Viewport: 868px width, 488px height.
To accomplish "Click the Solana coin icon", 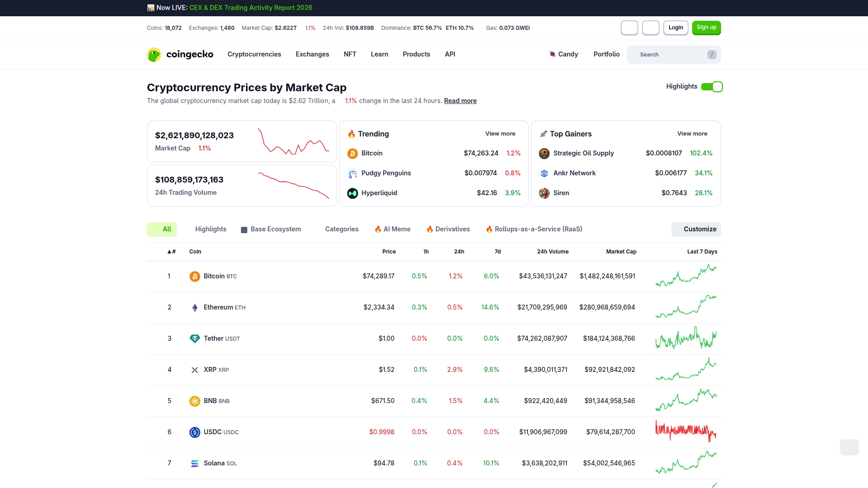I will pos(195,463).
